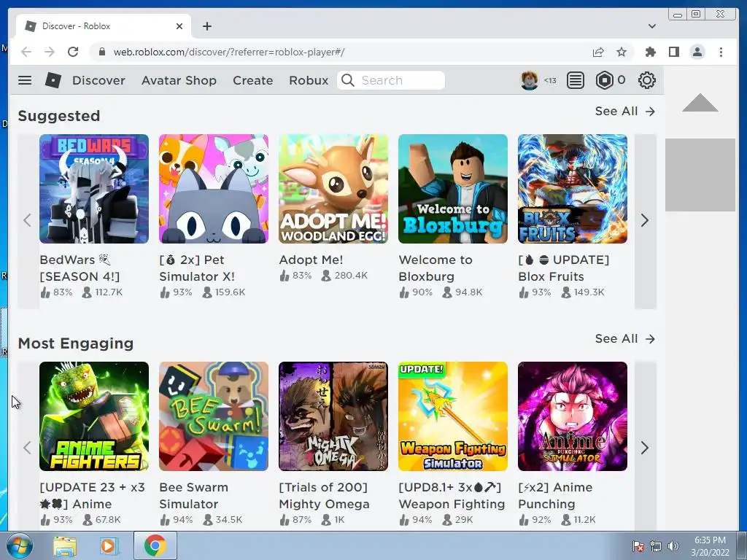
Task: Open the avatar profile icon in the Roblox header
Action: click(x=530, y=80)
